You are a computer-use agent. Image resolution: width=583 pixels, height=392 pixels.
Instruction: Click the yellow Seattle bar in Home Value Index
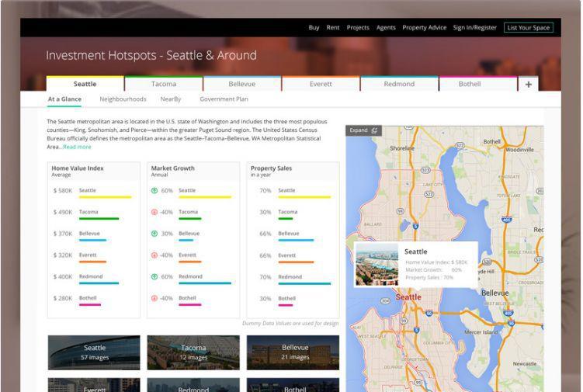(106, 197)
